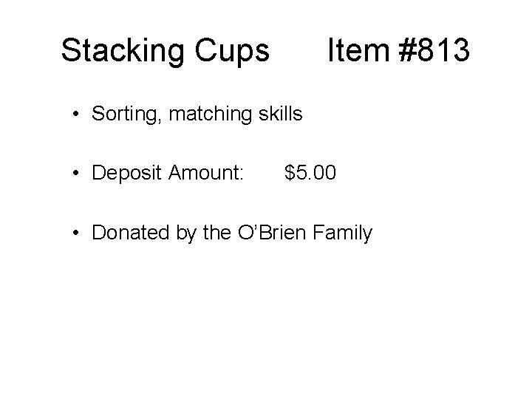Click the bullet before "Sorting, matching skills"
The height and width of the screenshot is (399, 532).
76,115
